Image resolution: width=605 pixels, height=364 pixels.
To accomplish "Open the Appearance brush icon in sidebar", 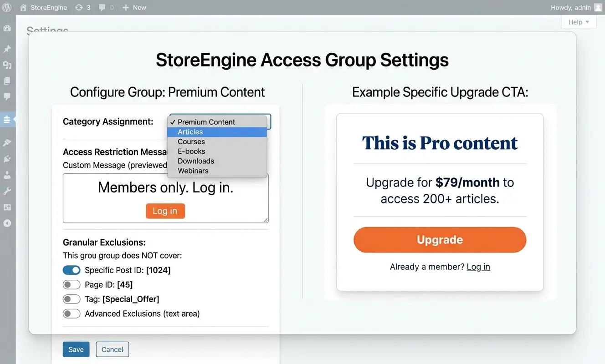I will click(7, 142).
